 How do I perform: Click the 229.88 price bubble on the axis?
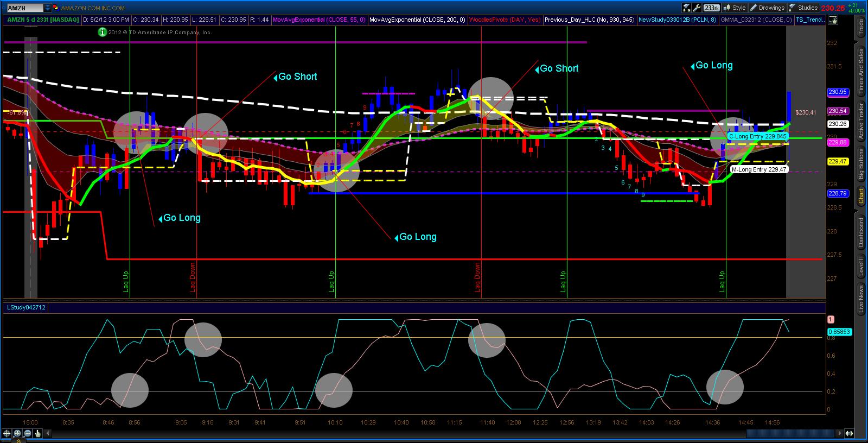[838, 142]
